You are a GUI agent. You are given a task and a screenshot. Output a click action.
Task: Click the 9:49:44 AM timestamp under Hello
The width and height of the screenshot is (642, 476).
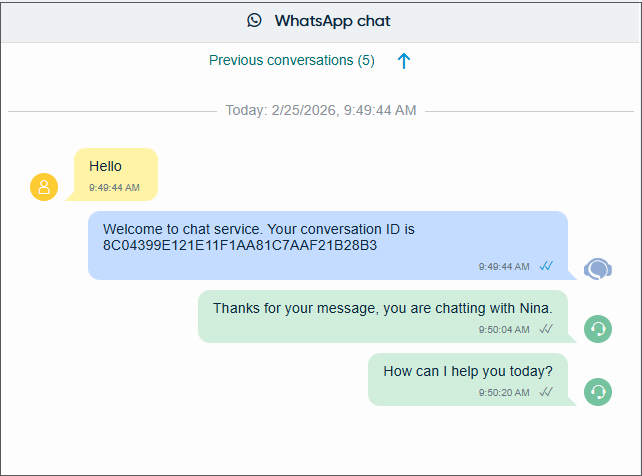tap(114, 187)
